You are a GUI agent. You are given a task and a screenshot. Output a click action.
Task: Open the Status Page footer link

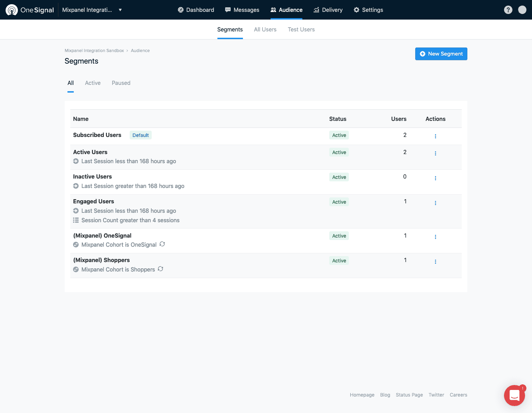[409, 395]
